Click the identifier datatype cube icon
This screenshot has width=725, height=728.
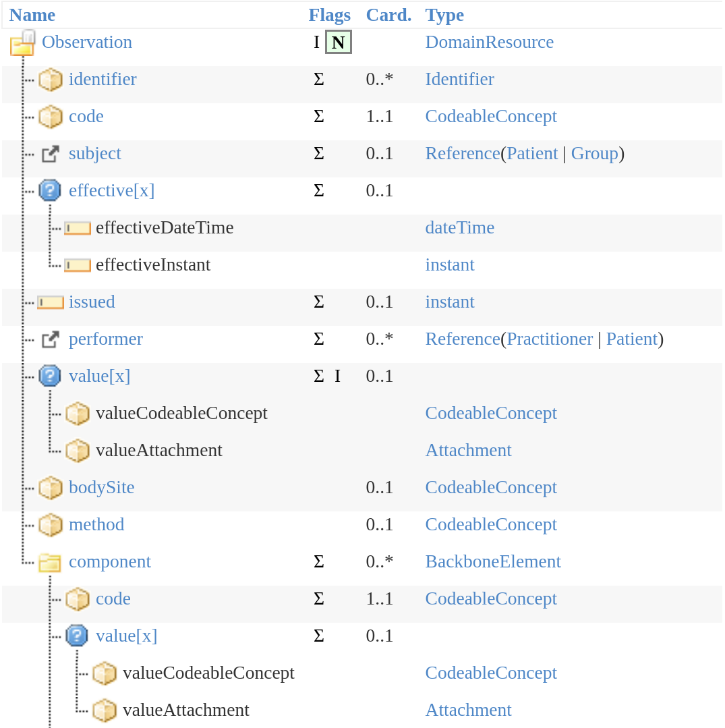[x=51, y=80]
